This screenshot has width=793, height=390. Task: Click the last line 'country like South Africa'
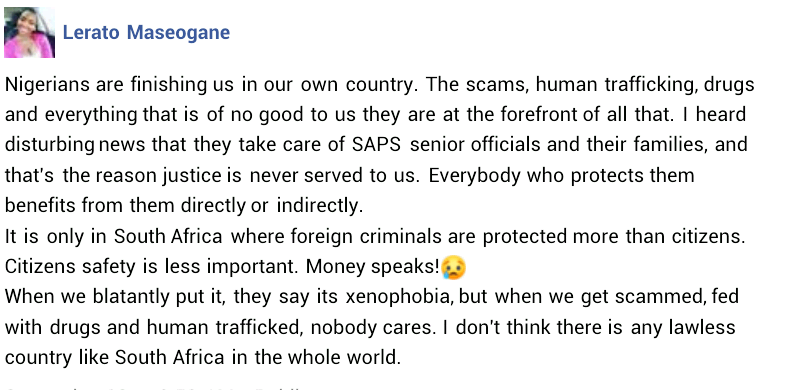tap(203, 358)
